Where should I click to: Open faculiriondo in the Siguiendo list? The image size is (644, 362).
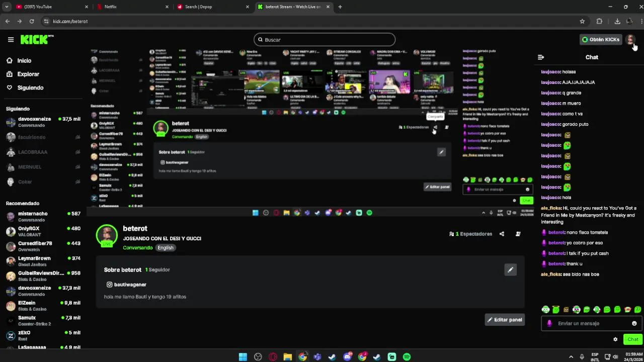point(43,137)
